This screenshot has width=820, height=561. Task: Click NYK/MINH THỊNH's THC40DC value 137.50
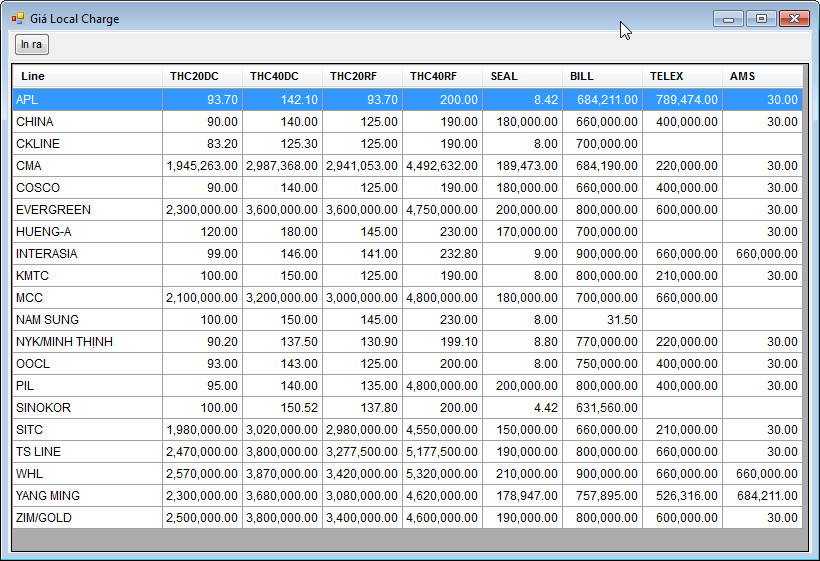pyautogui.click(x=282, y=341)
